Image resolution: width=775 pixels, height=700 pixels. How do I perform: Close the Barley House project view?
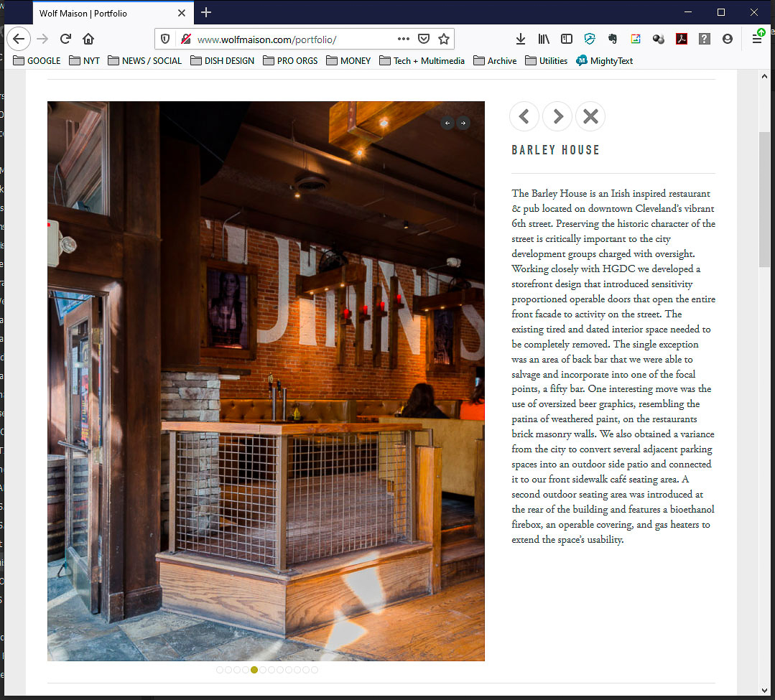click(590, 116)
